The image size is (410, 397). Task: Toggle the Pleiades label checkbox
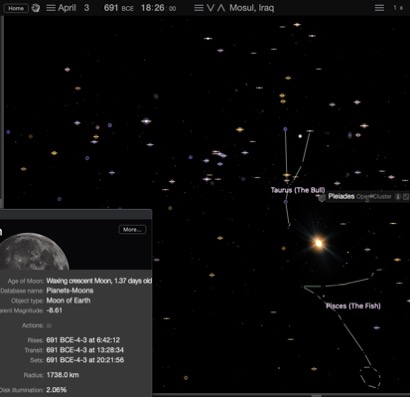[x=406, y=197]
